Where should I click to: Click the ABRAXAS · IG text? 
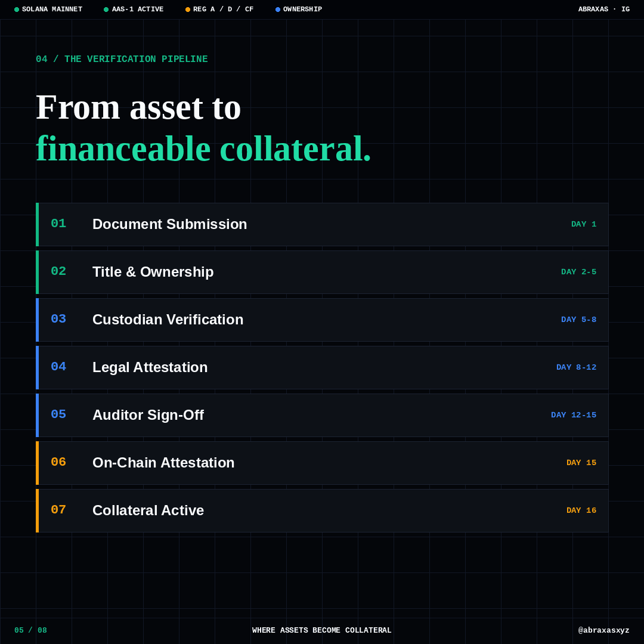point(603,9)
